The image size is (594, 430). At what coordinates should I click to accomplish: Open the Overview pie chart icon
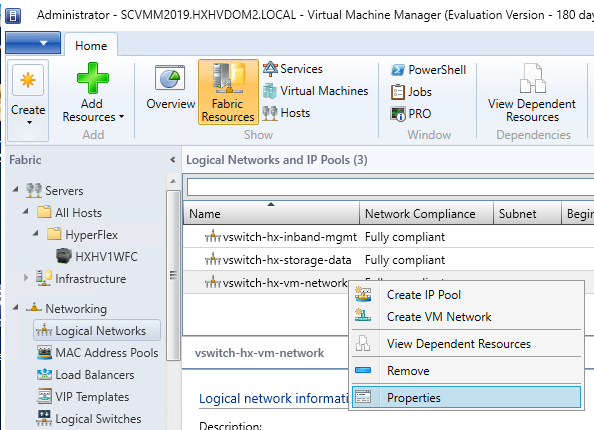tap(170, 78)
